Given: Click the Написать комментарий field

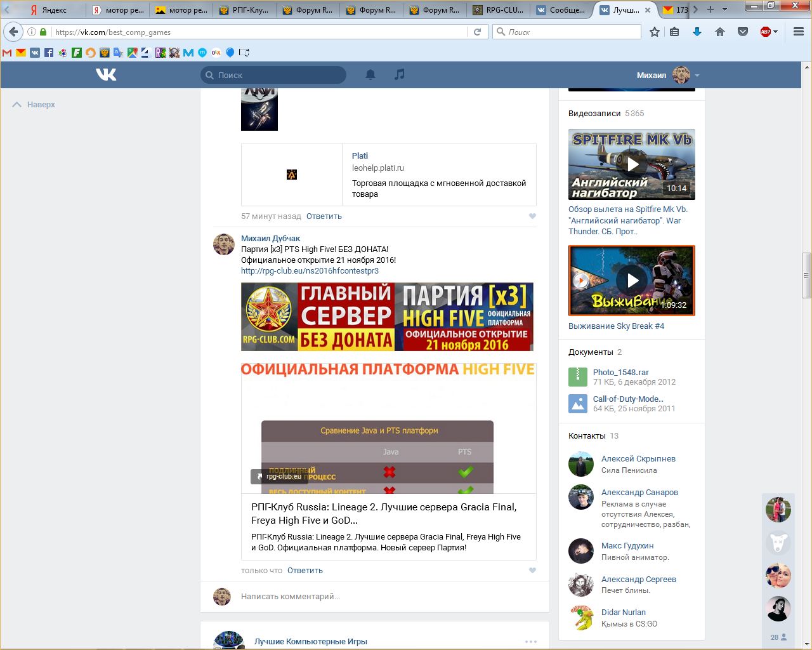Looking at the screenshot, I should [x=381, y=597].
